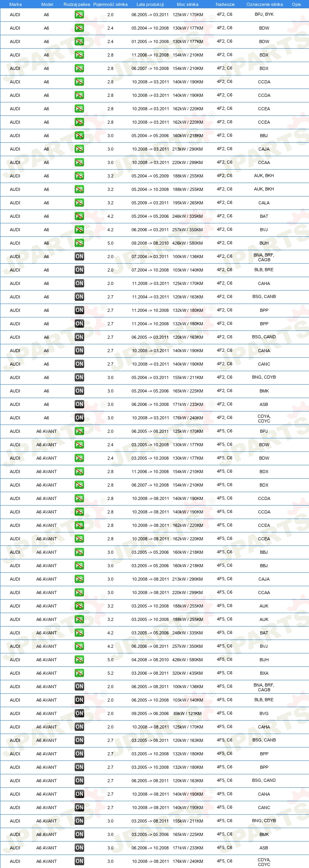The image size is (309, 868).
Task: Select the PB fuel icon for A6 CALA engine
Action: click(x=79, y=203)
